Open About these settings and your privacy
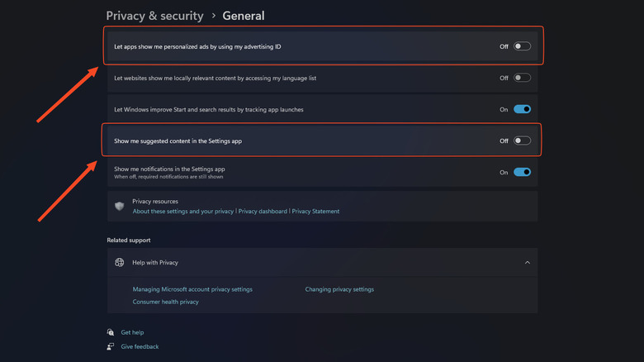 183,212
